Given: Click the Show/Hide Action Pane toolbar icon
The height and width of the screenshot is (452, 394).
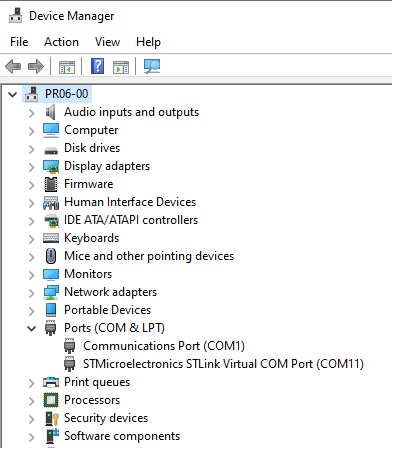Looking at the screenshot, I should (121, 67).
